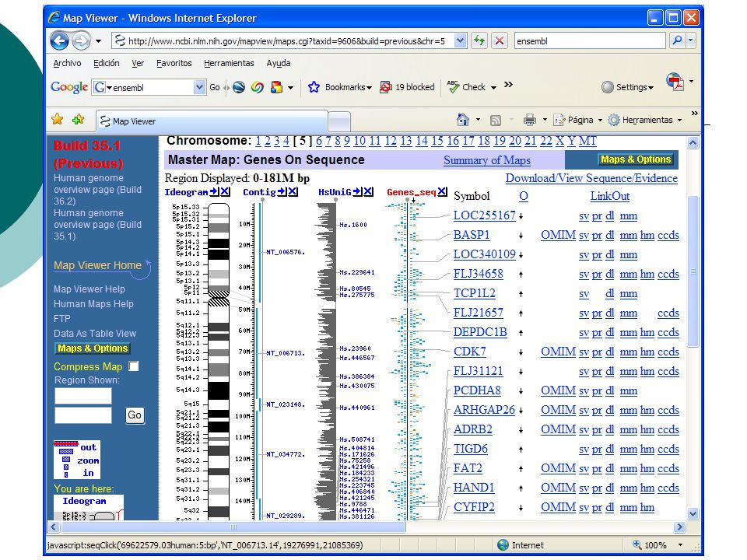747x560 pixels.
Task: Click the ensembl search box
Action: point(590,41)
